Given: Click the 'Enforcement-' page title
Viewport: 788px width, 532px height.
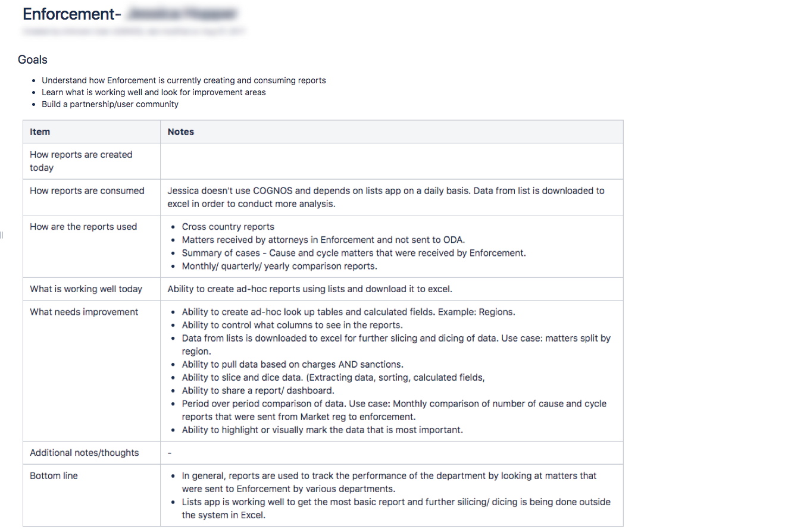Looking at the screenshot, I should coord(72,13).
